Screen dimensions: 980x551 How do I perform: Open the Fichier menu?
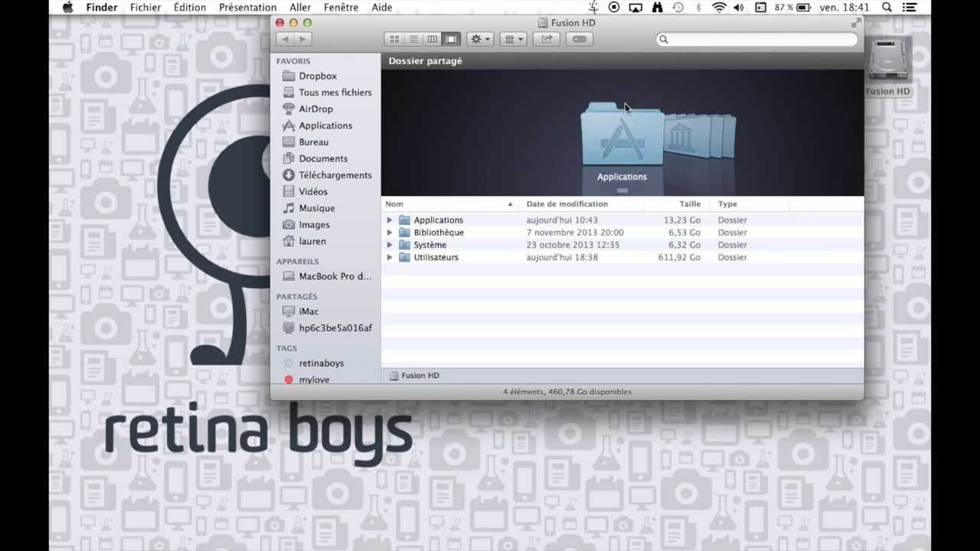point(145,8)
